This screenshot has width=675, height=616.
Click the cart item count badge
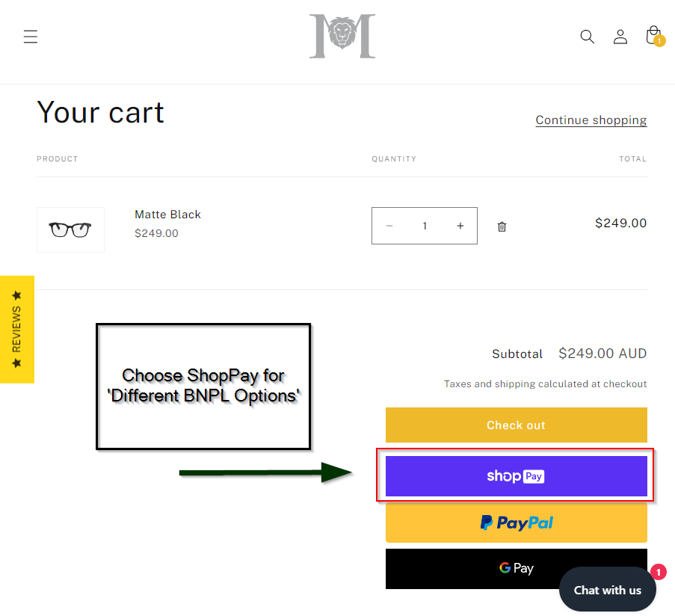[659, 41]
